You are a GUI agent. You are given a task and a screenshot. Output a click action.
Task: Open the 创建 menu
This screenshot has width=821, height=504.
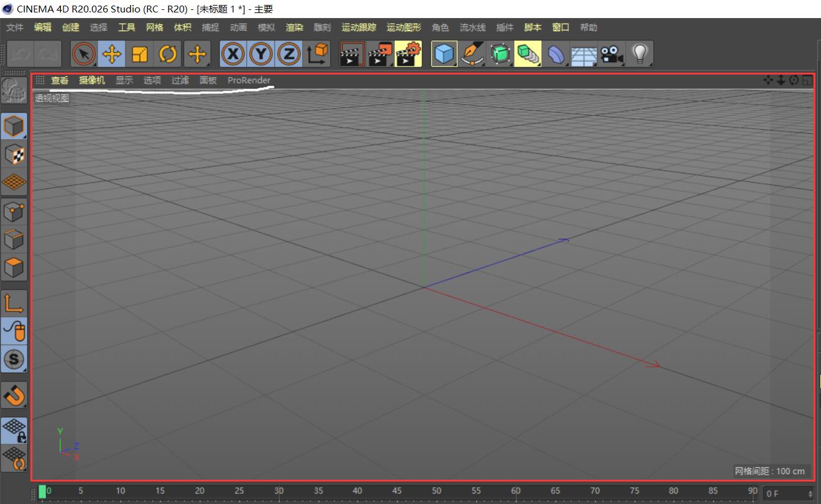71,27
